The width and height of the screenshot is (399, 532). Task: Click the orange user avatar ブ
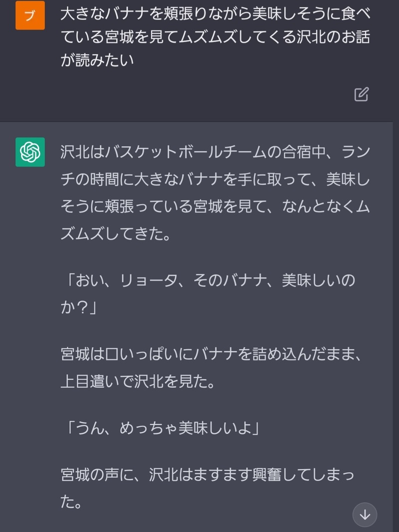tap(30, 15)
